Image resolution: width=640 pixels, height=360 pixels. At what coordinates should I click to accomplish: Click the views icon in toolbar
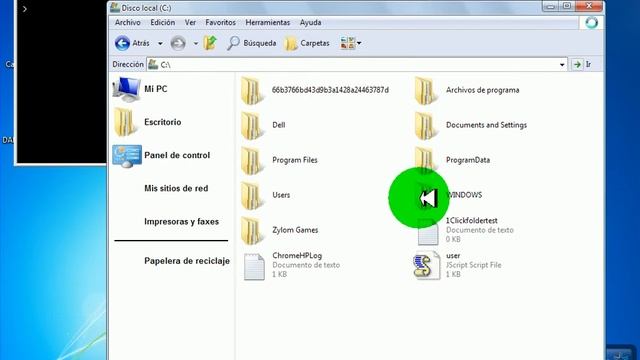pos(347,42)
